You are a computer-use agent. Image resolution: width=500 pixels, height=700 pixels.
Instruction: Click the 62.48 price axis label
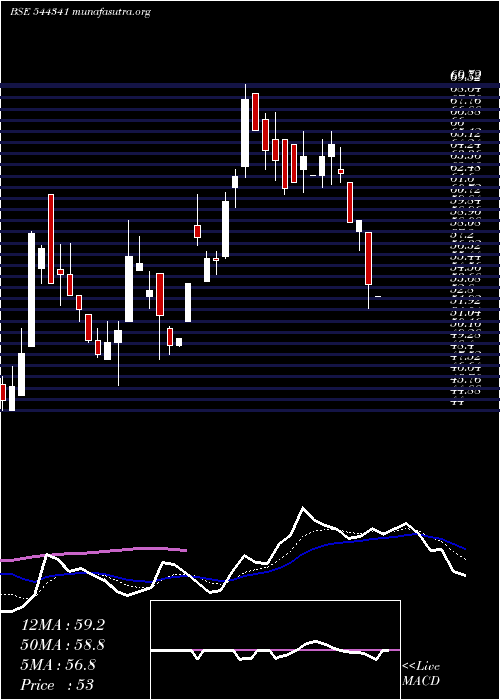(x=465, y=168)
